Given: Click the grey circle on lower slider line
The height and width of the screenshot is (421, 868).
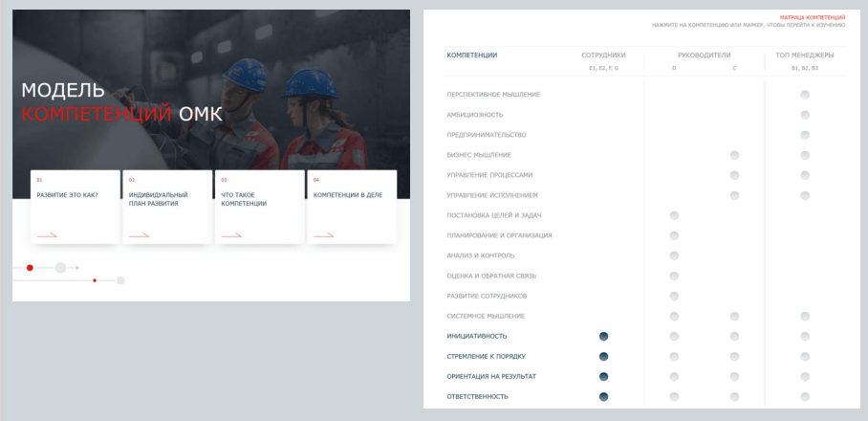Looking at the screenshot, I should [x=120, y=280].
